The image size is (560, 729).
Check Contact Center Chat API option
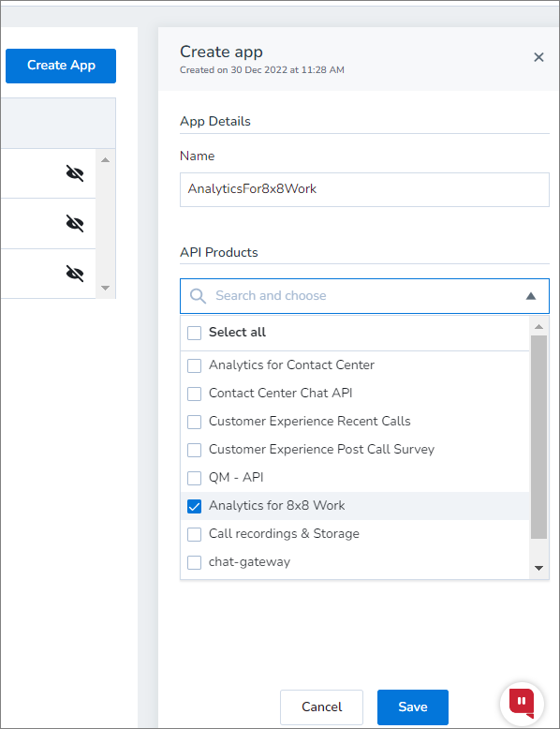click(x=194, y=394)
